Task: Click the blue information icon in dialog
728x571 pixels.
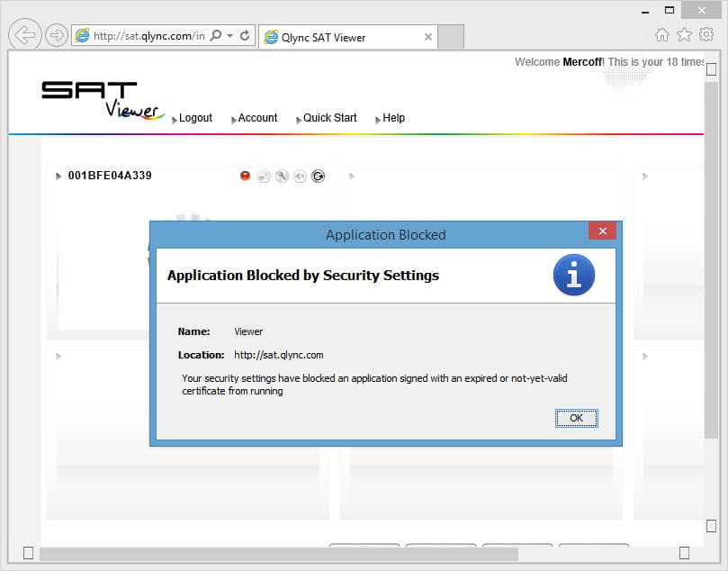Action: click(x=574, y=275)
